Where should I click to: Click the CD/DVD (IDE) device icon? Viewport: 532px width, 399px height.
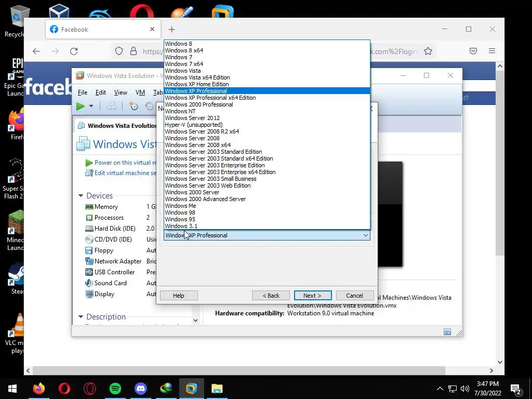click(89, 240)
